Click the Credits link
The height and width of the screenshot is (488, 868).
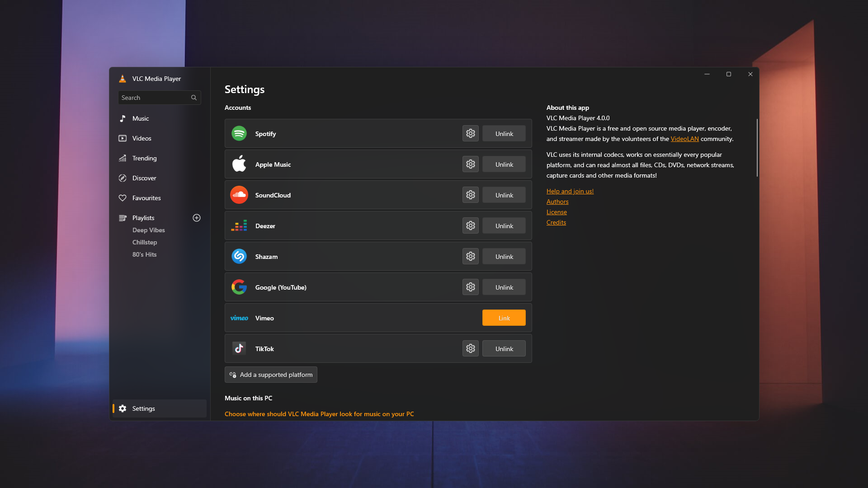(x=556, y=222)
